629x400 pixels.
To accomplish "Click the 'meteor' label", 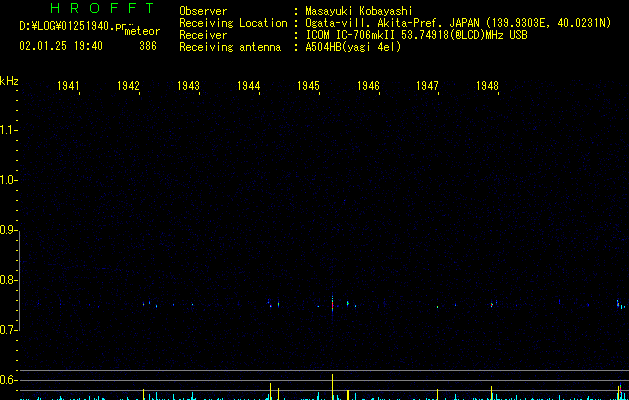I will [x=143, y=31].
